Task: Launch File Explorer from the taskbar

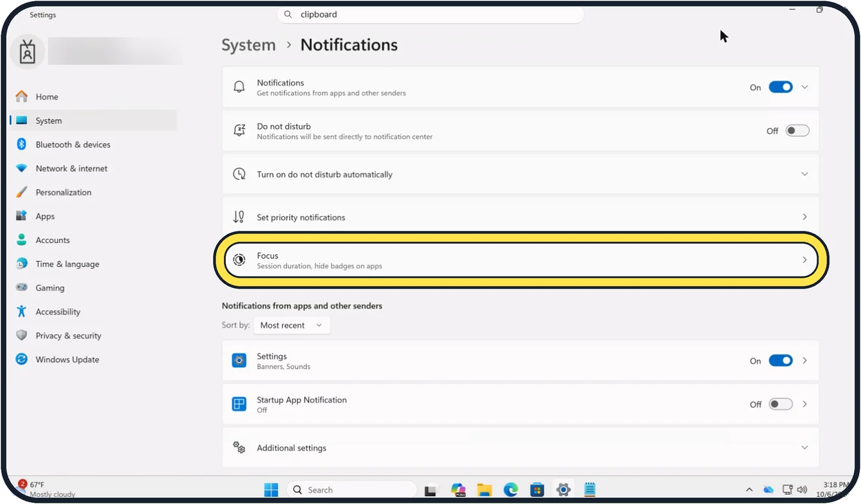Action: 485,490
